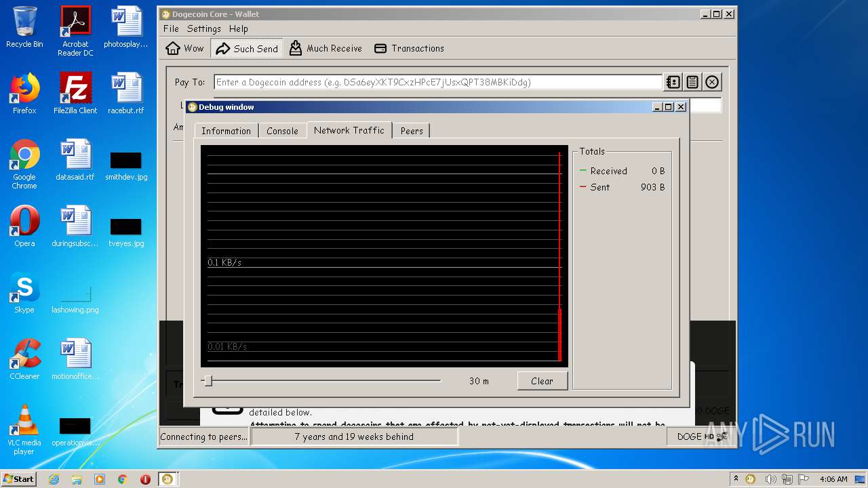Screen dimensions: 868x488
Task: Click the DOGE unit selector in status bar
Action: pyautogui.click(x=689, y=437)
